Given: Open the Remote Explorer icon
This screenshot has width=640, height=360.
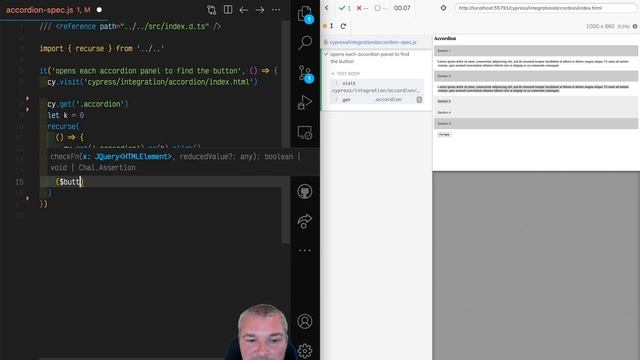Looking at the screenshot, I should point(304,132).
